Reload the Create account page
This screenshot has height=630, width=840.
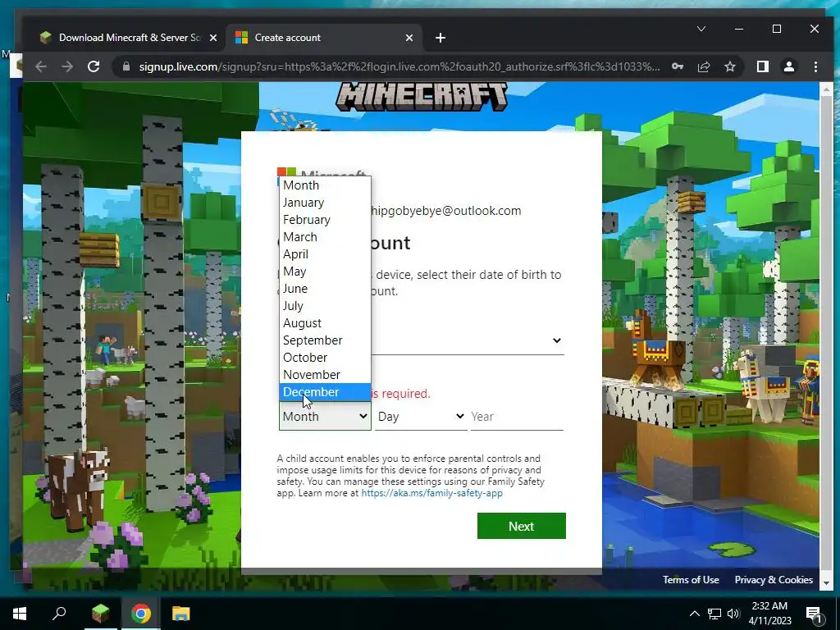[x=94, y=67]
